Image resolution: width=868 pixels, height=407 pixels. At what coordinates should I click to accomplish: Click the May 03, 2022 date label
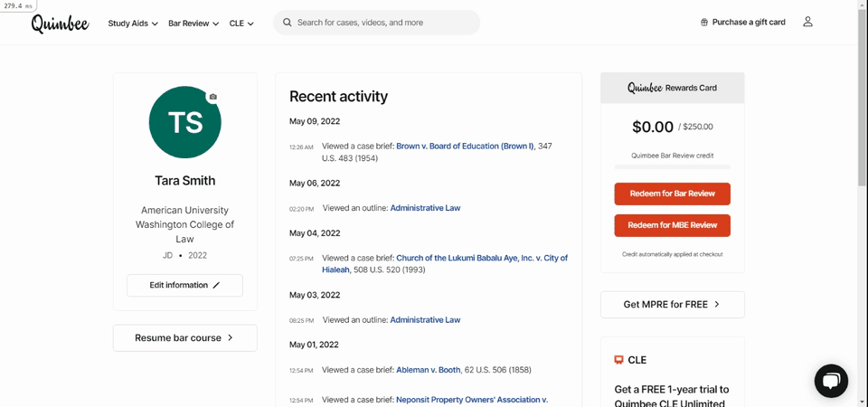[x=315, y=295]
